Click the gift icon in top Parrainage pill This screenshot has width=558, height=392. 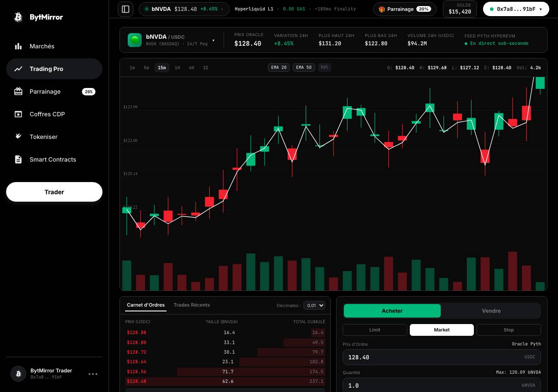tap(382, 9)
